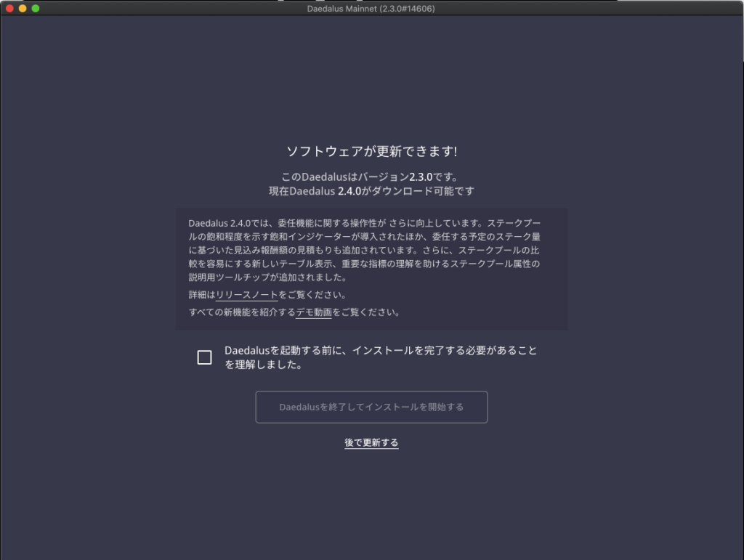Close the Daedalus window with red button
Screen dimensions: 744x560
tap(10, 8)
